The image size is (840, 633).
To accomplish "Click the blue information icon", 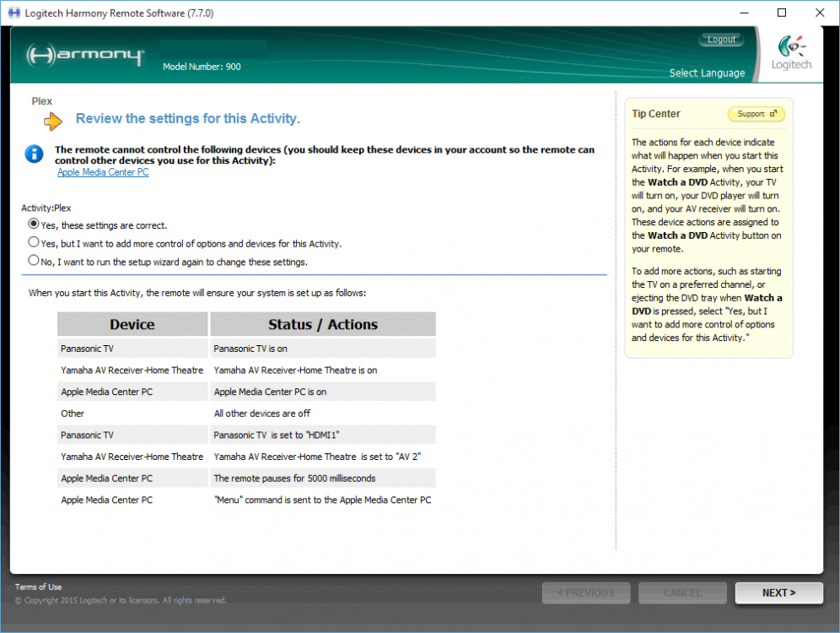I will point(34,154).
